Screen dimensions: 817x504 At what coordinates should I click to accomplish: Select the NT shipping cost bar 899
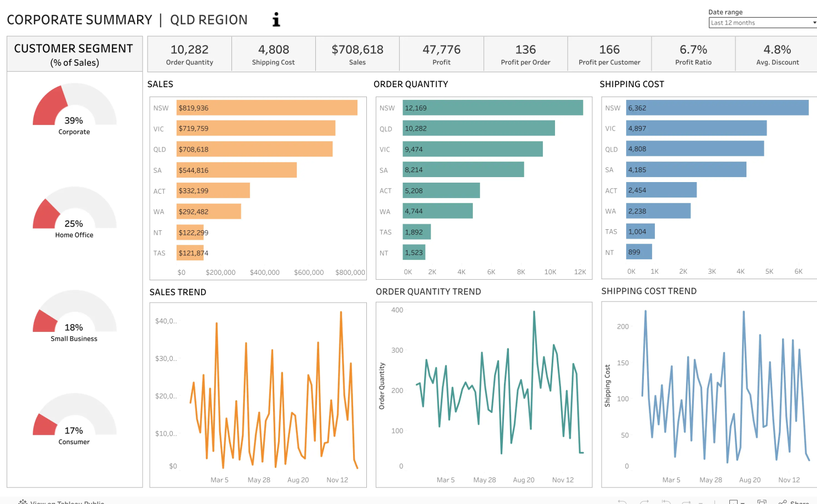pos(639,252)
